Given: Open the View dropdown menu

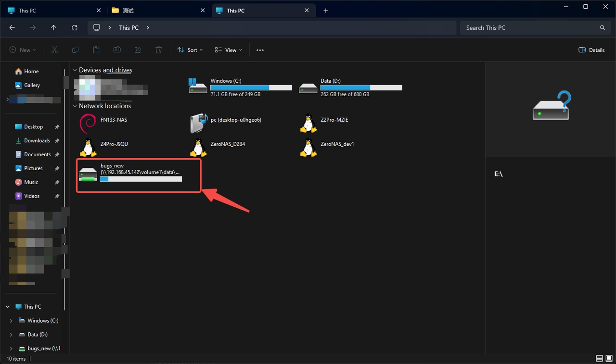Looking at the screenshot, I should 228,50.
